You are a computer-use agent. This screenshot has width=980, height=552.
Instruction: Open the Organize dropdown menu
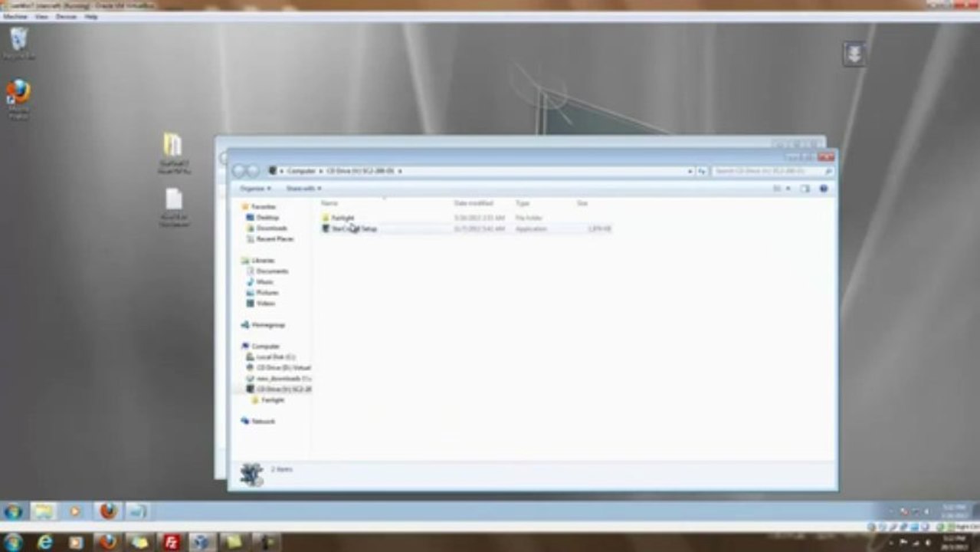(254, 189)
